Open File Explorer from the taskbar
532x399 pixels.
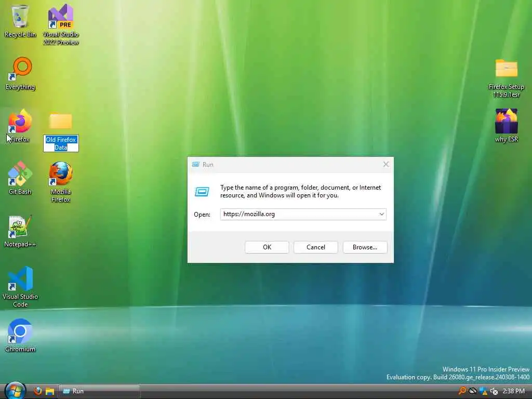click(x=50, y=391)
